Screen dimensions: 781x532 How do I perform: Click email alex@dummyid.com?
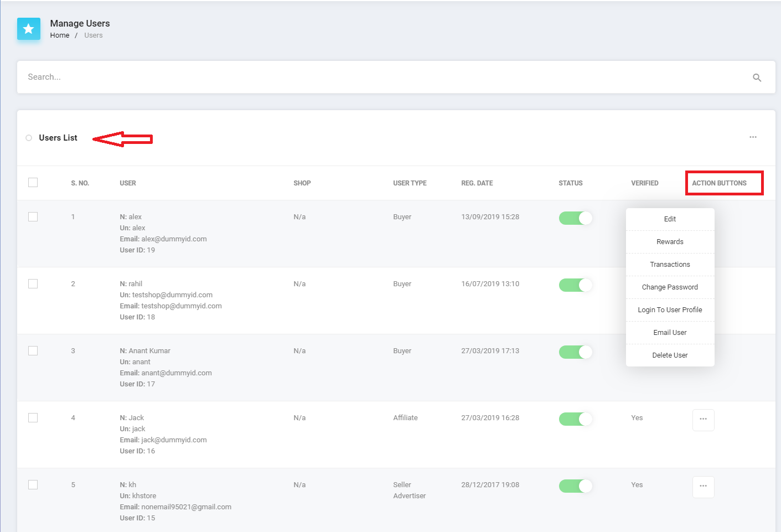tap(174, 239)
